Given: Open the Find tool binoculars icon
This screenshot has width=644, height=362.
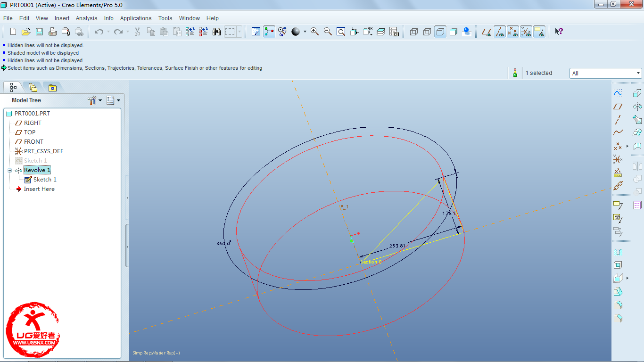Looking at the screenshot, I should point(217,32).
